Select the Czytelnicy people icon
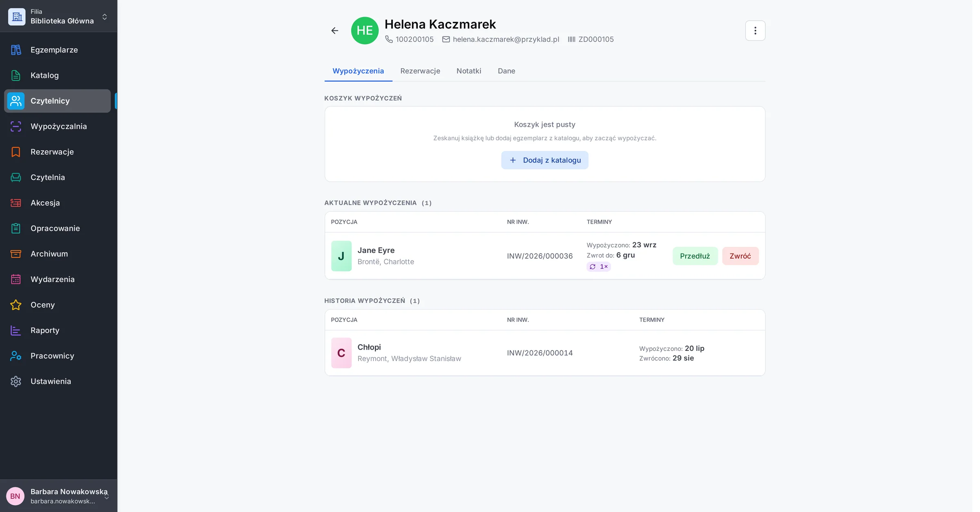The width and height of the screenshot is (980, 512). pos(16,101)
